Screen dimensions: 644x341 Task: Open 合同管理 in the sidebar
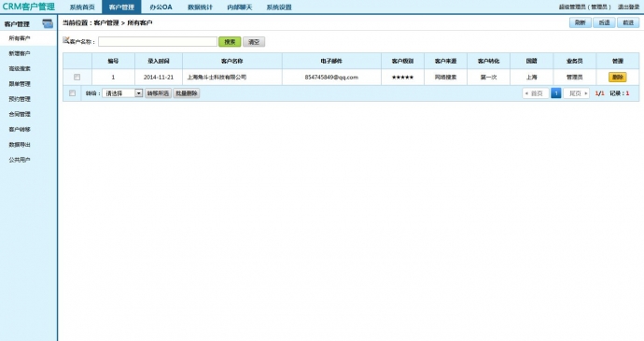[20, 114]
